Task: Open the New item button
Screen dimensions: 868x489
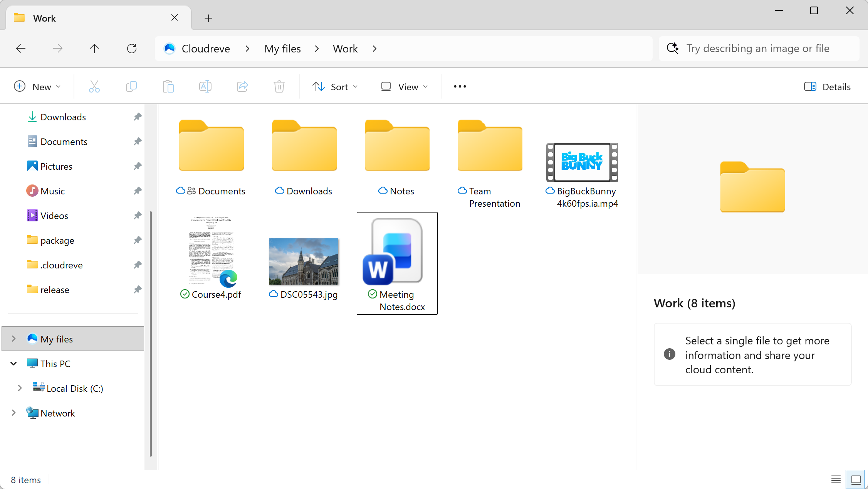Action: (x=37, y=86)
